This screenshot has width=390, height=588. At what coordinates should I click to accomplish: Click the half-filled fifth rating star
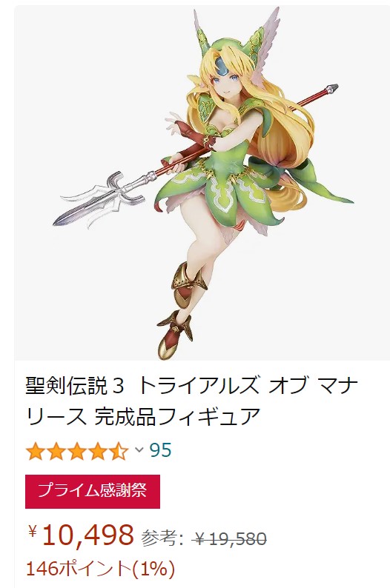point(119,451)
